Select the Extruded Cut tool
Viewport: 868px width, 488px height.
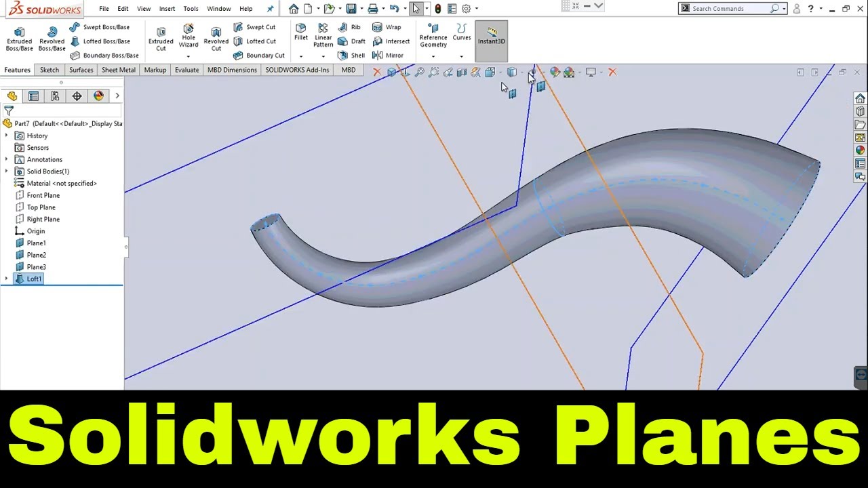tap(161, 40)
